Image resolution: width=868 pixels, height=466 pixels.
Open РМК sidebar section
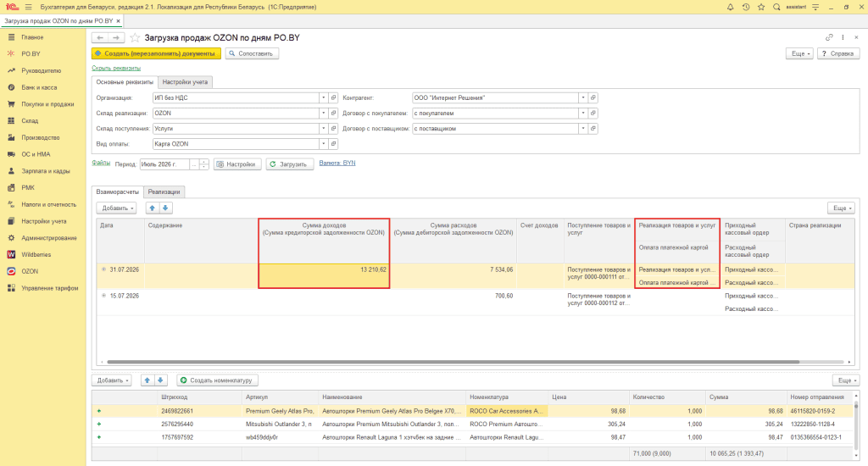tap(28, 187)
